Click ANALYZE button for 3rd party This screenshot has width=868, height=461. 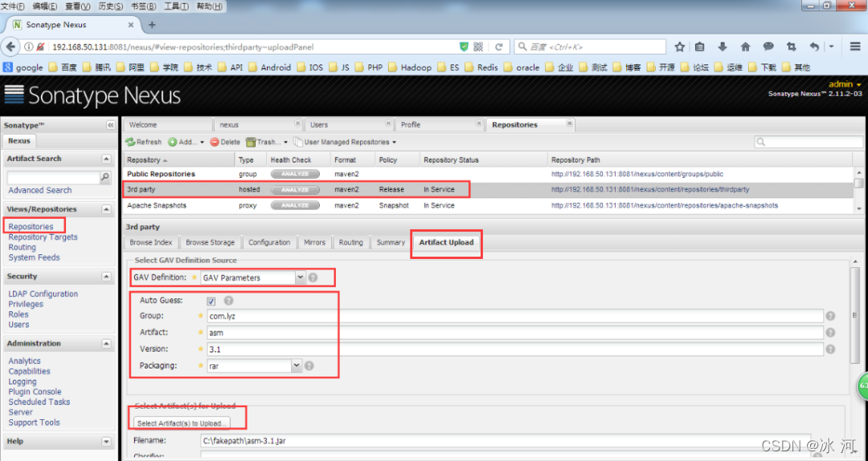[x=295, y=190]
